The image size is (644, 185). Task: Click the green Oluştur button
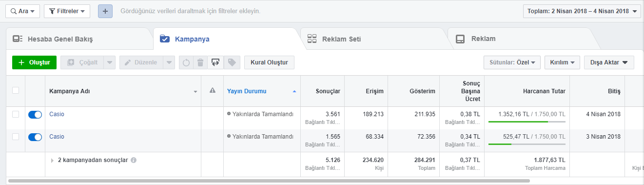(35, 62)
